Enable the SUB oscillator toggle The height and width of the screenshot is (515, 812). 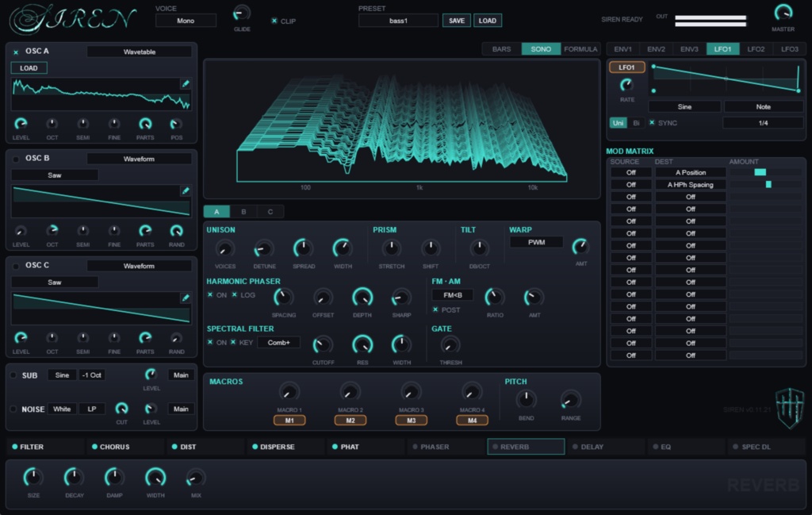[14, 375]
